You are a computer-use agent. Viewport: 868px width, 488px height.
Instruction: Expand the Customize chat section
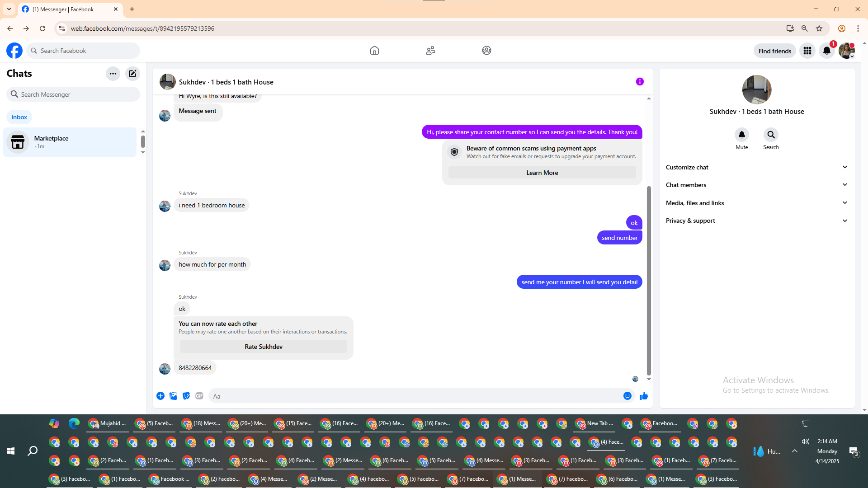756,167
